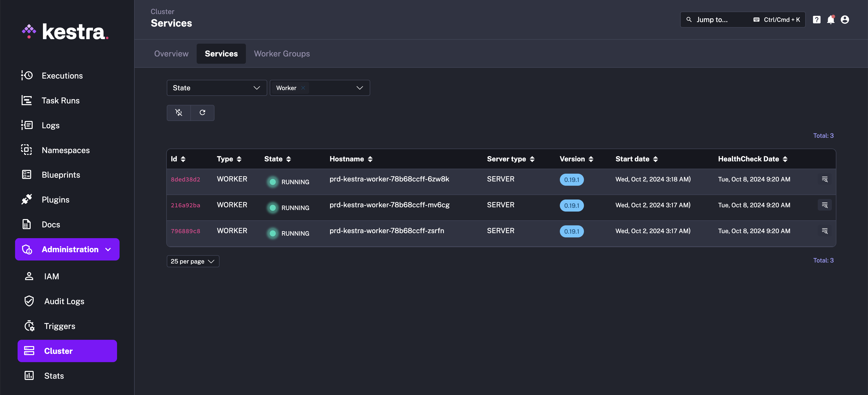Expand the 25 per page selector
The width and height of the screenshot is (868, 395).
pyautogui.click(x=193, y=261)
